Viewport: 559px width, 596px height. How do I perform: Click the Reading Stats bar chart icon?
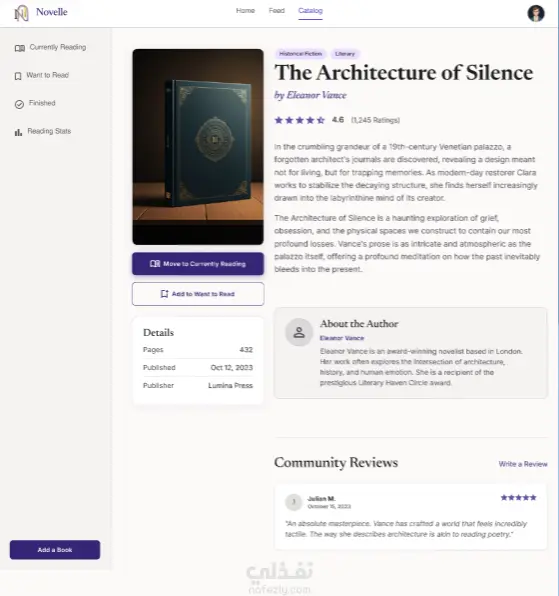pos(18,132)
